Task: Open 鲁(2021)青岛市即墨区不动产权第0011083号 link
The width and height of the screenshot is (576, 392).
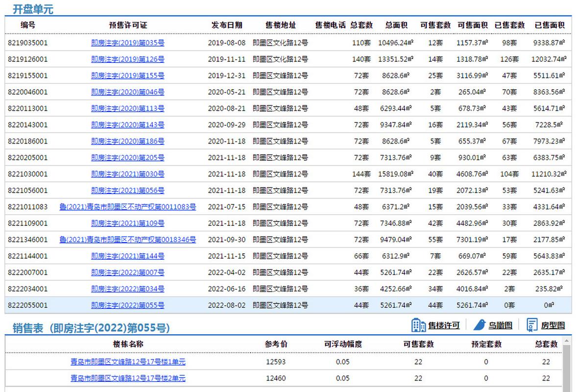Action: pos(128,207)
